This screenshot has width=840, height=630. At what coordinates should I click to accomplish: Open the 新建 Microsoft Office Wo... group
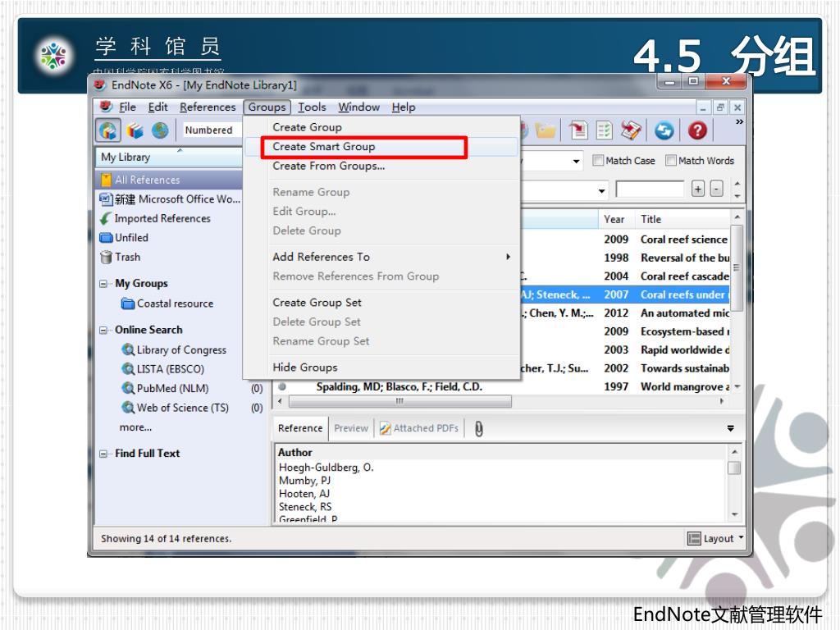170,199
